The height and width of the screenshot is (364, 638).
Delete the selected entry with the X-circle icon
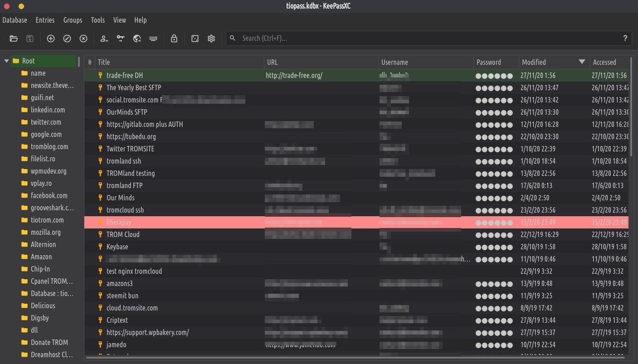83,39
